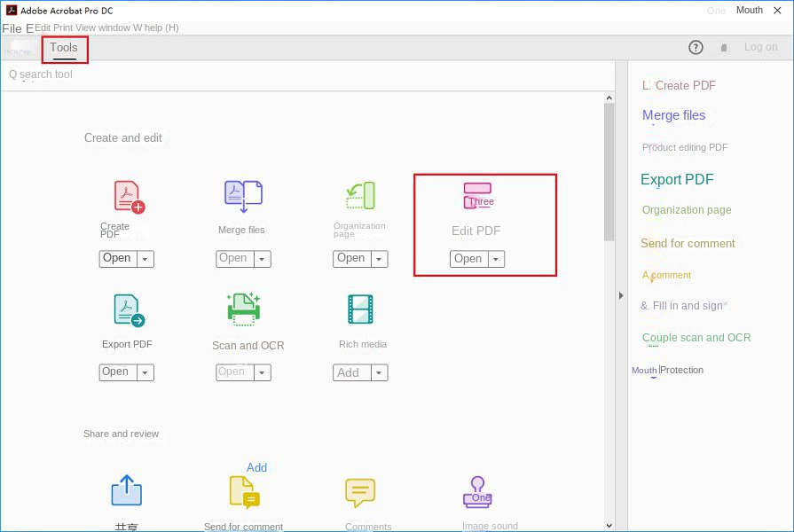The width and height of the screenshot is (794, 532).
Task: Open the File menu
Action: point(12,27)
